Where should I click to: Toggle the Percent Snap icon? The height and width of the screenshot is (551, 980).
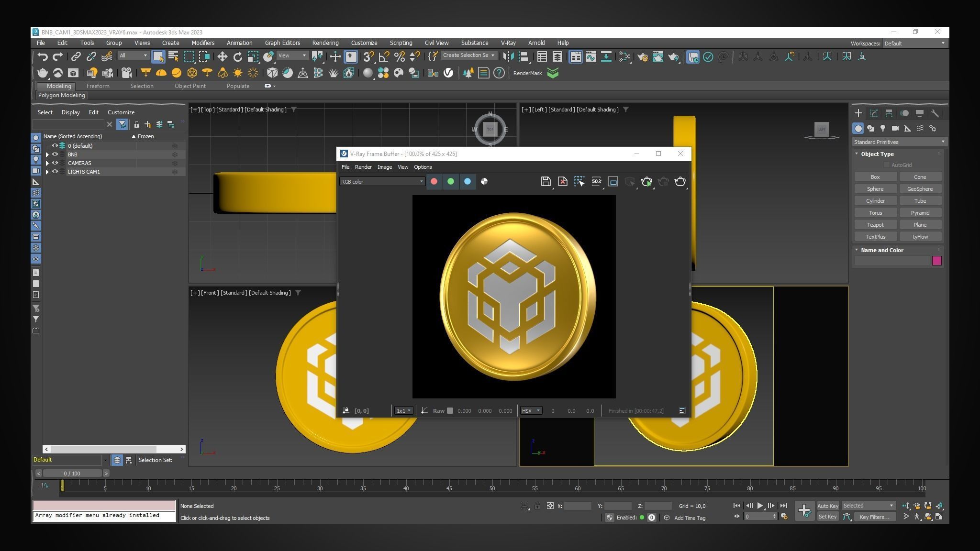tap(400, 57)
